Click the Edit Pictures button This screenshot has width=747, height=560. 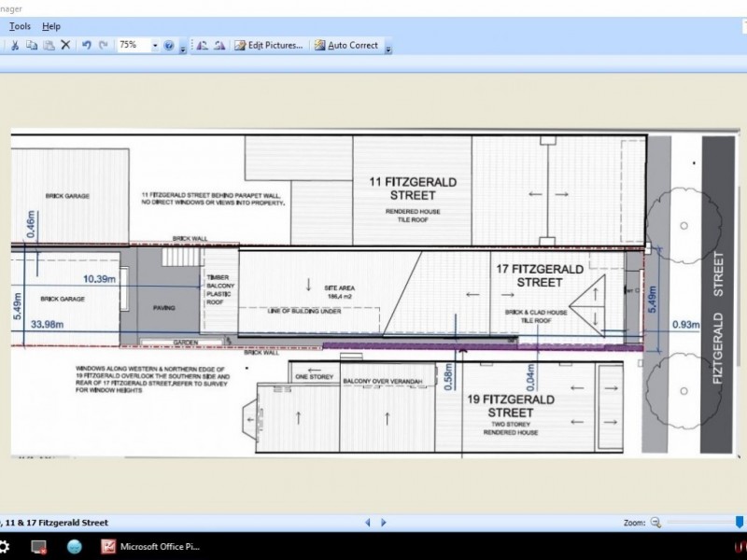point(268,45)
